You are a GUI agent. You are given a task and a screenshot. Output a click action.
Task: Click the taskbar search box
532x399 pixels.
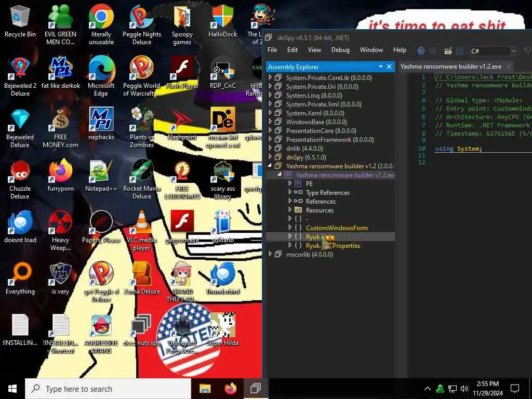click(108, 389)
